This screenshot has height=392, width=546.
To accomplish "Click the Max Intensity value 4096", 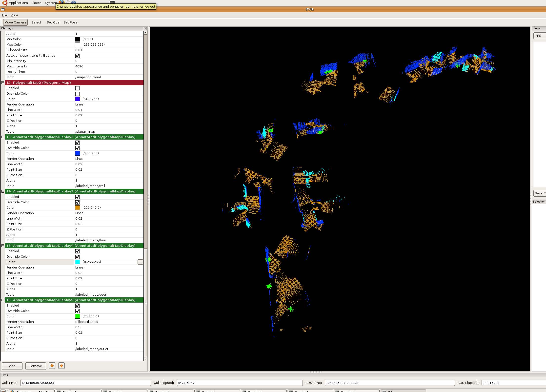I will 79,66.
